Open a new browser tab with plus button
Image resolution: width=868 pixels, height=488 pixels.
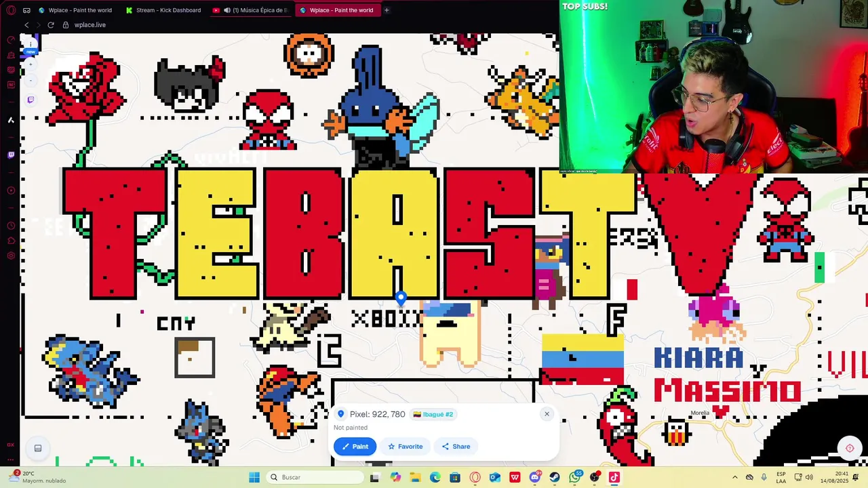coord(387,10)
